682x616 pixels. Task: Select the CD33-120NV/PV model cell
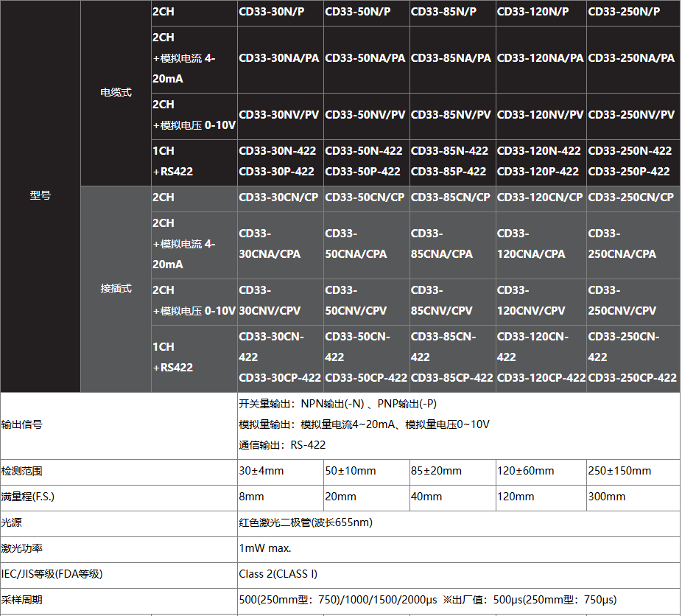[540, 115]
